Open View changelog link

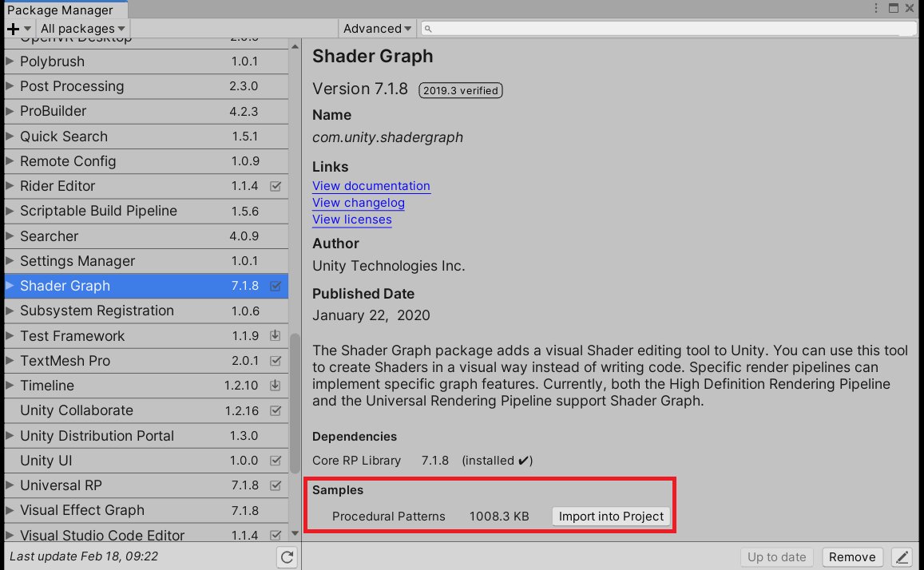(359, 203)
